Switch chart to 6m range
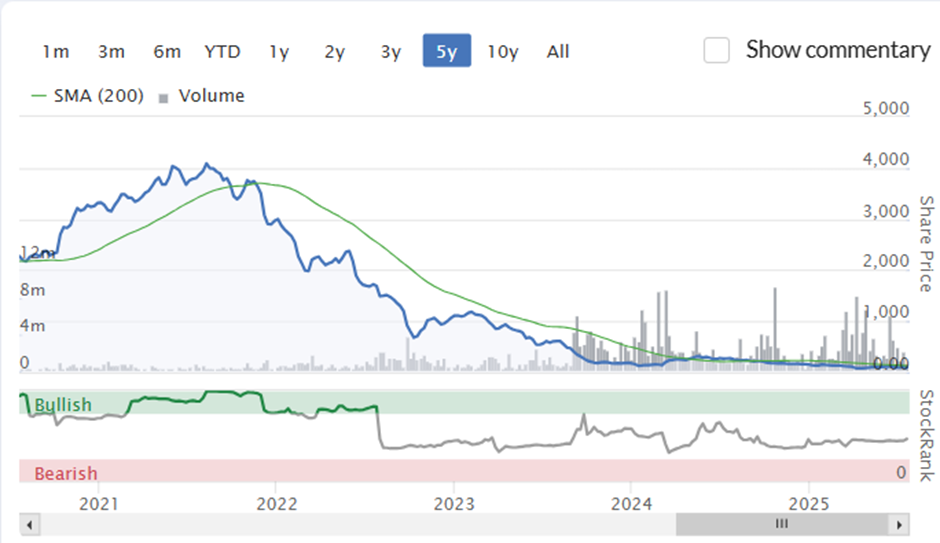Screen dimensions: 940x543 pos(167,52)
